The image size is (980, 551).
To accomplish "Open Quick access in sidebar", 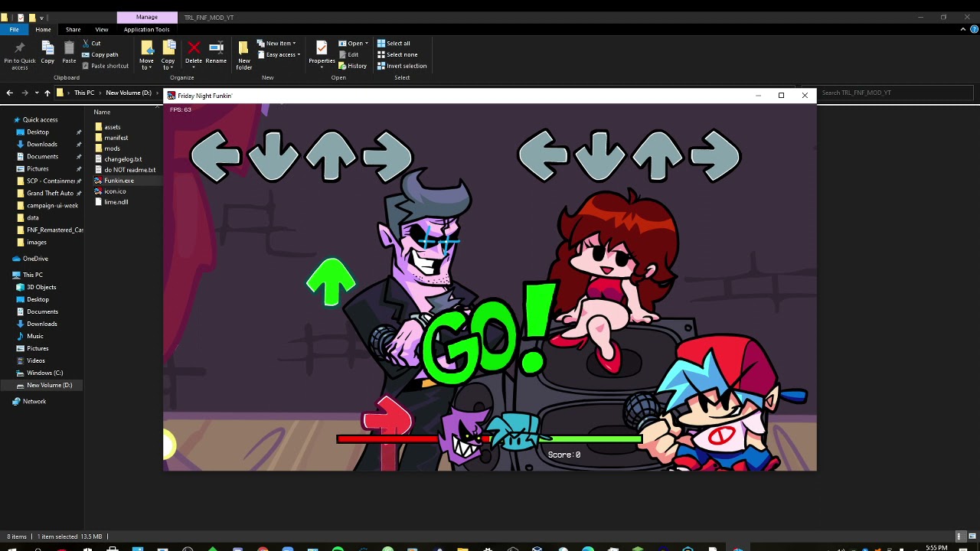I will point(40,119).
